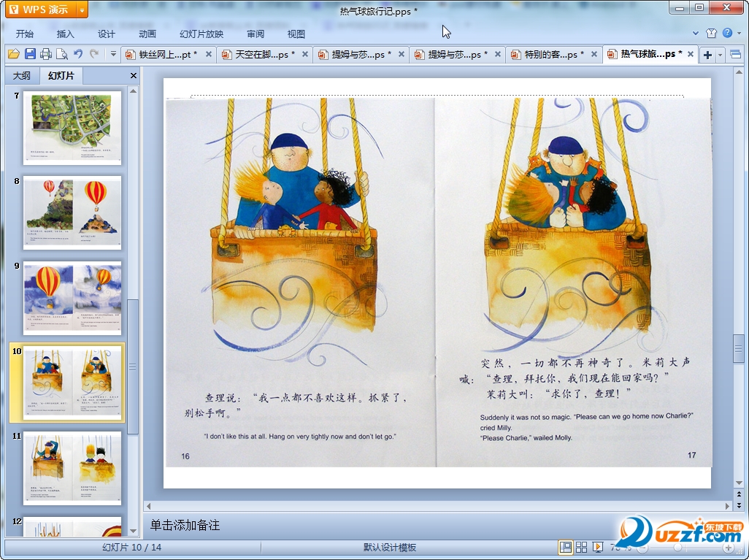Open Print Preview icon

click(61, 54)
